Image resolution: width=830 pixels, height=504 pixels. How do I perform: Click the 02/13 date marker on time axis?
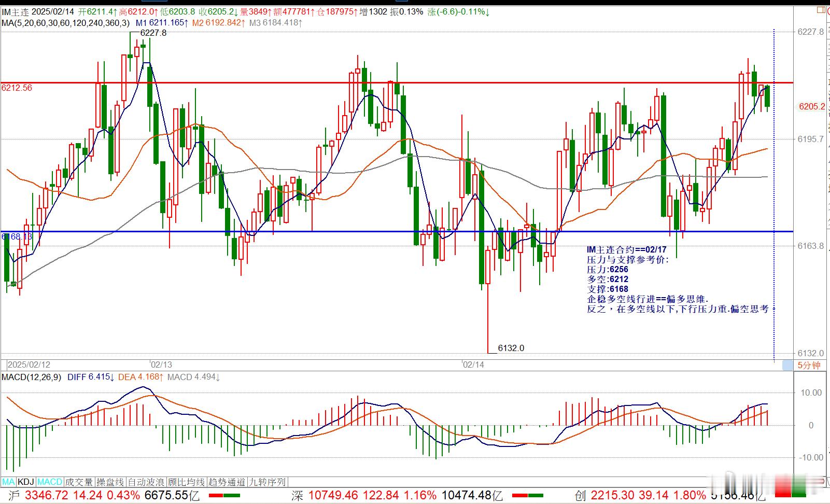[161, 365]
